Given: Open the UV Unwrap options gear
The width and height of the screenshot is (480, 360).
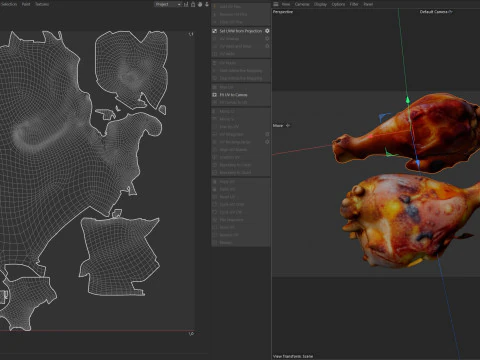Looking at the screenshot, I should [267, 39].
